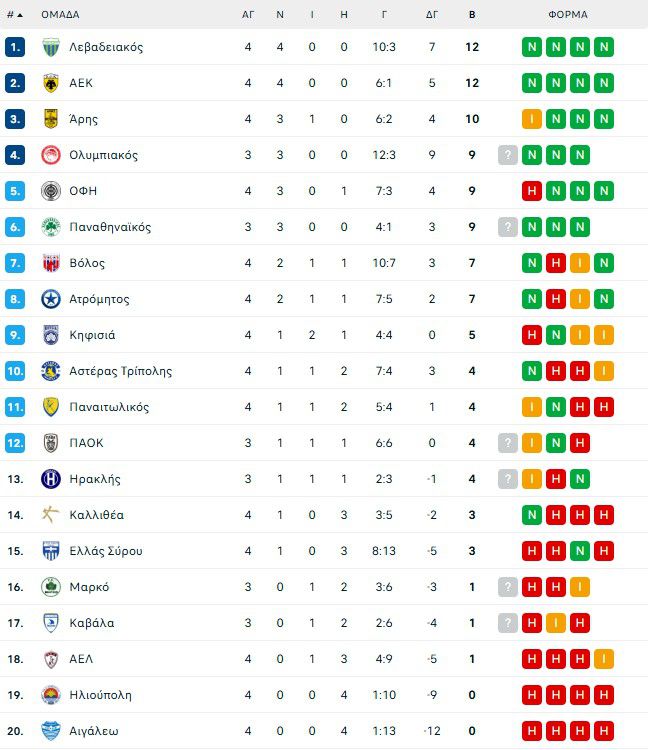The image size is (648, 750).
Task: Open the Αστέρας Τρίπολης team link
Action: [120, 371]
